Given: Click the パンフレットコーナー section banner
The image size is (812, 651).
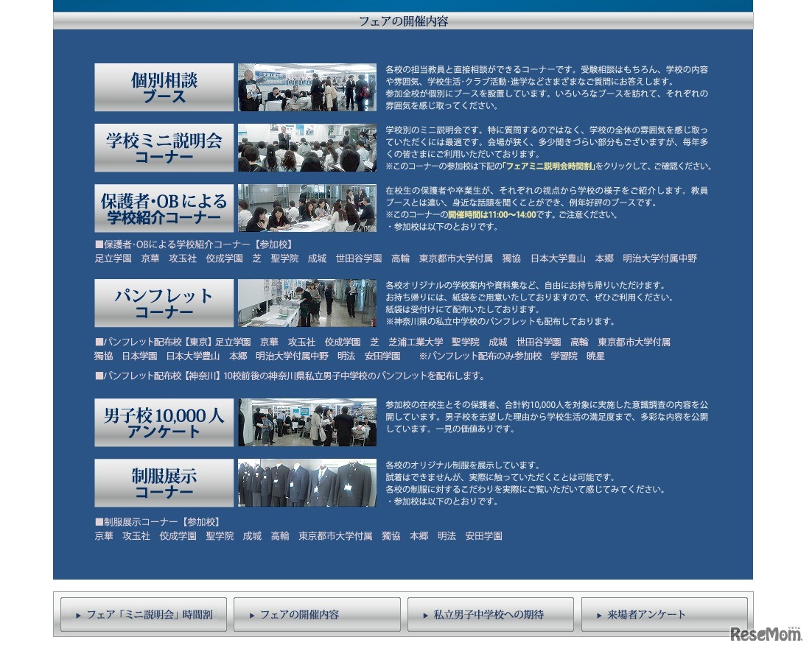Looking at the screenshot, I should click(x=164, y=303).
